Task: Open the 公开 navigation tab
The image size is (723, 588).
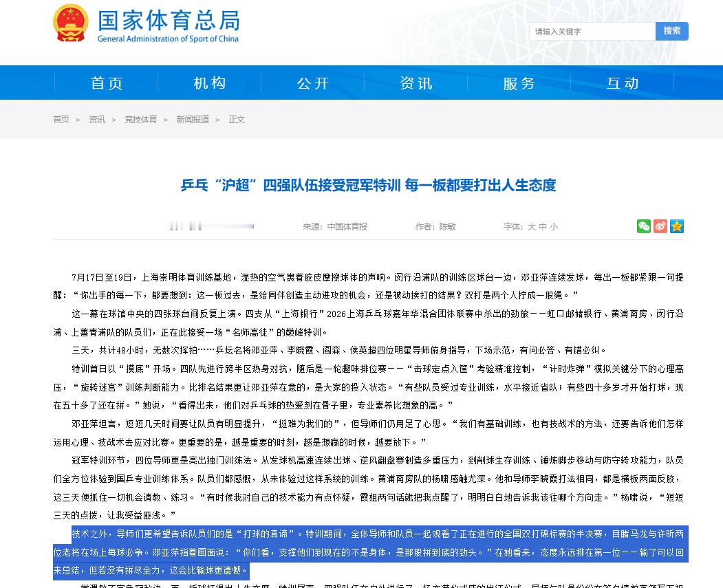Action: (313, 83)
